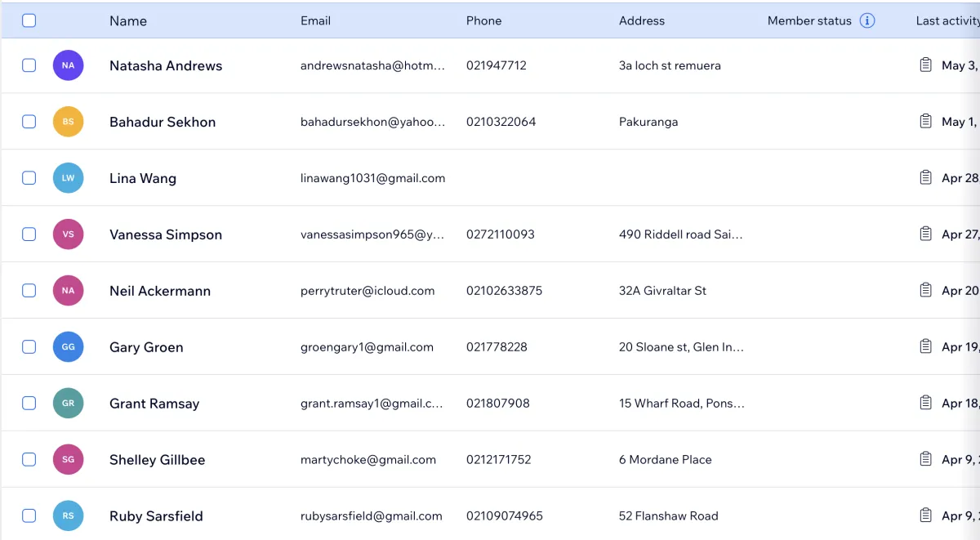
Task: Open Vanessa Simpson's contact name
Action: point(166,234)
